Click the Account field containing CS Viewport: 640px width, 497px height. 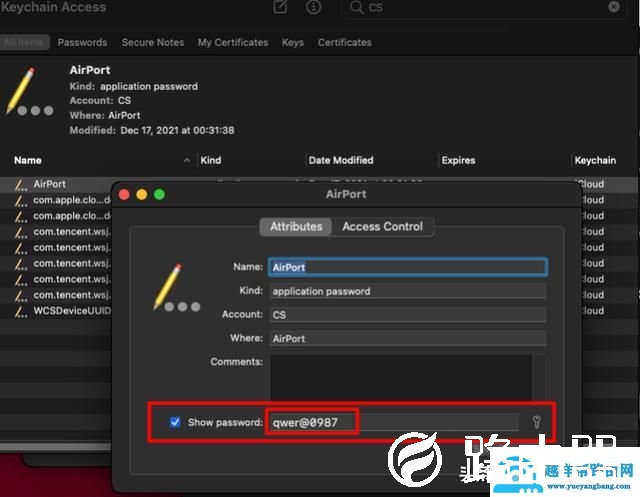[408, 315]
